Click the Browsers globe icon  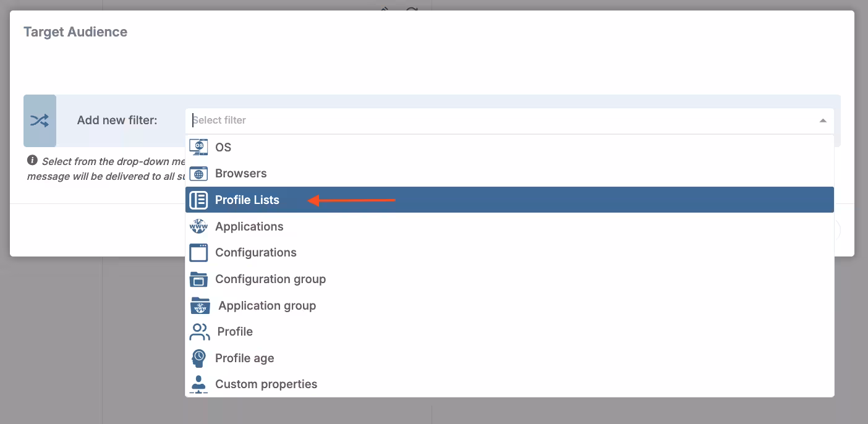[198, 174]
